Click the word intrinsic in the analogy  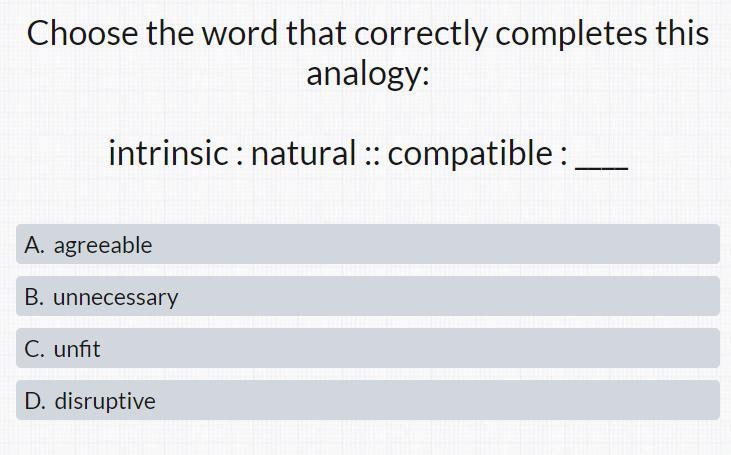[168, 153]
